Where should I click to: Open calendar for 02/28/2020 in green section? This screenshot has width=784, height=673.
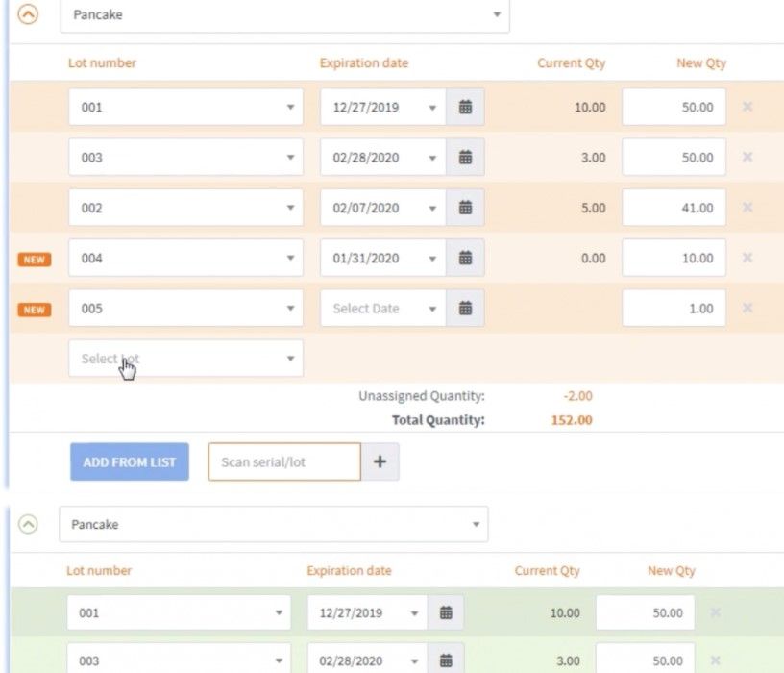[446, 661]
